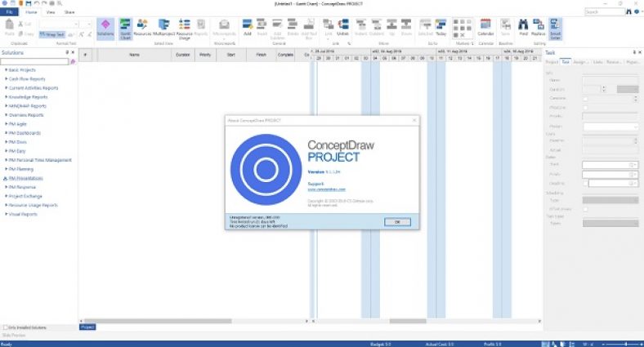
Task: Switch to the Share ribbon tab
Action: point(69,12)
